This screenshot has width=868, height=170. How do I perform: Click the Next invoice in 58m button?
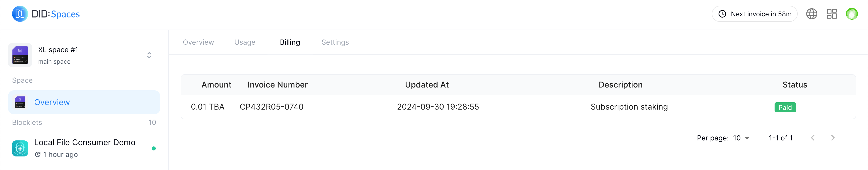click(754, 14)
